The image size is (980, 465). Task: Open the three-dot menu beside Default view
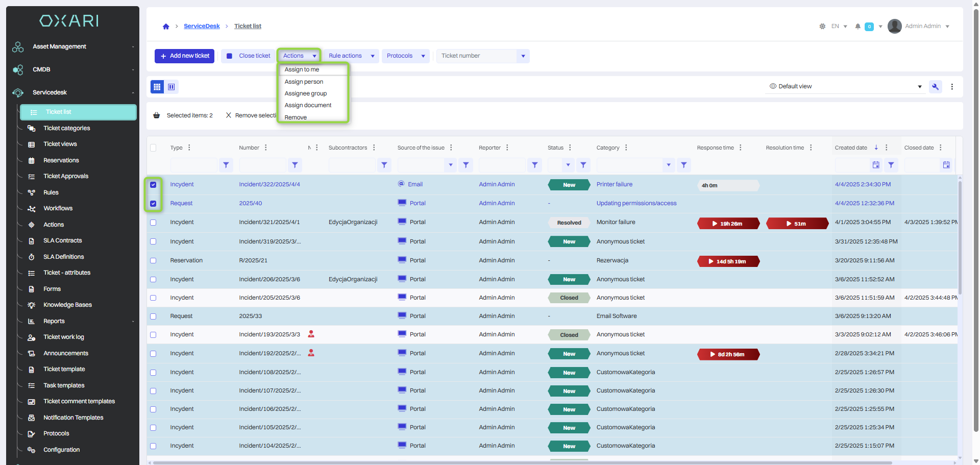click(x=952, y=87)
